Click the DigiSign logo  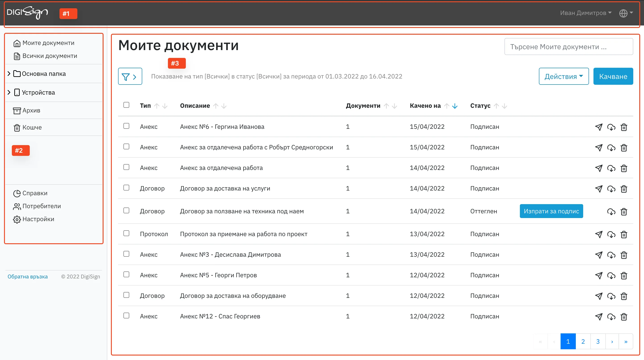coord(27,13)
